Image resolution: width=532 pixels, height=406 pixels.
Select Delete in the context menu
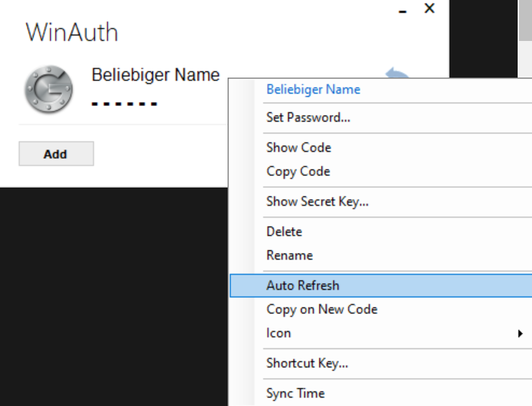tap(284, 231)
